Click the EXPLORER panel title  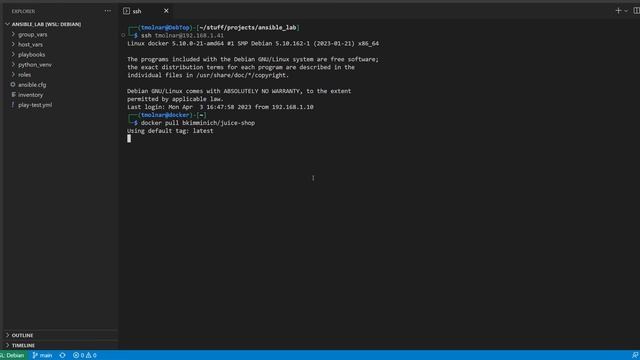pyautogui.click(x=23, y=11)
